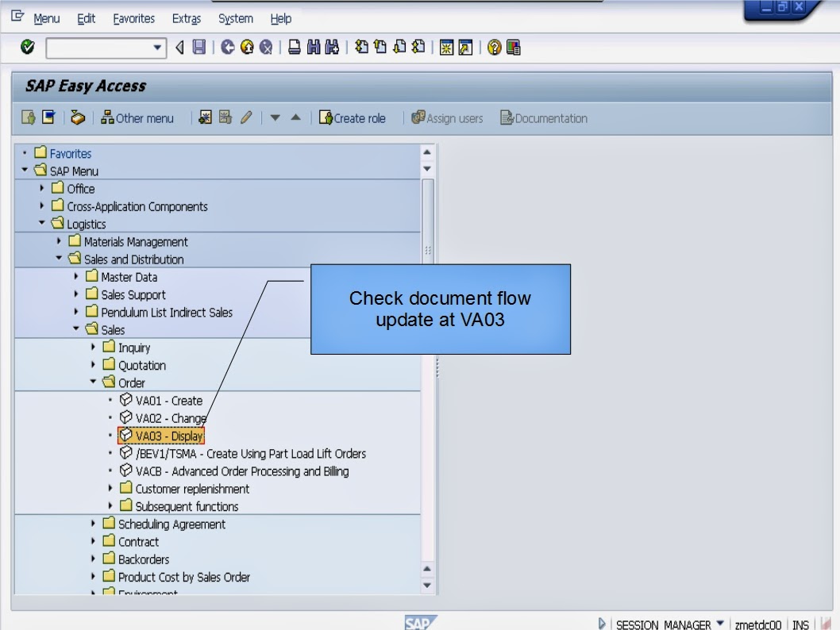Click the Change Favorites pencil icon
Screen dimensions: 840x630
[246, 117]
